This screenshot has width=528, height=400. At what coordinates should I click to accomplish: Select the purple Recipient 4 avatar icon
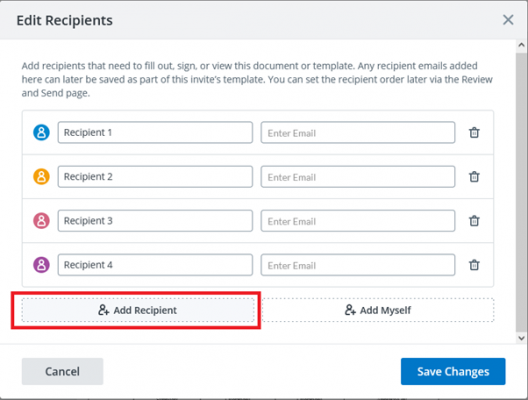point(41,265)
